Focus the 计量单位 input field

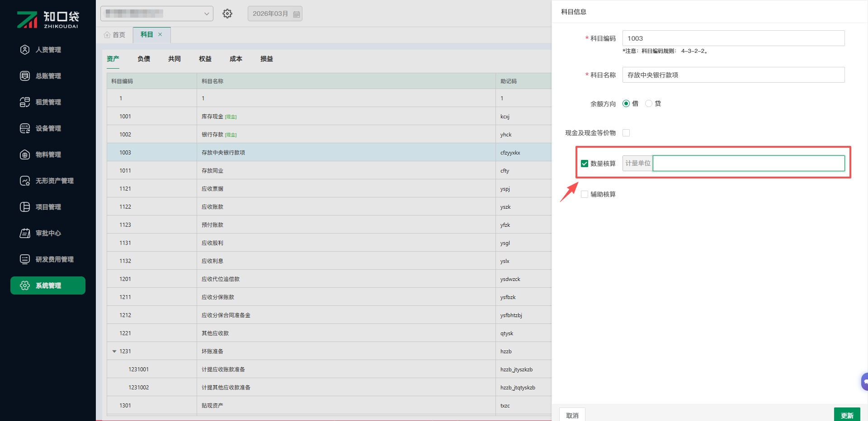(x=749, y=164)
